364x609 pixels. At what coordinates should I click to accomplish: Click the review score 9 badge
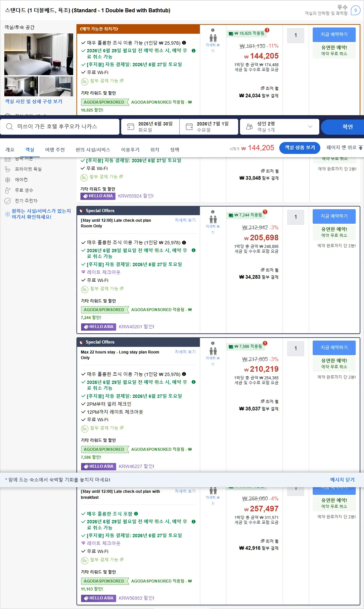pos(355,10)
